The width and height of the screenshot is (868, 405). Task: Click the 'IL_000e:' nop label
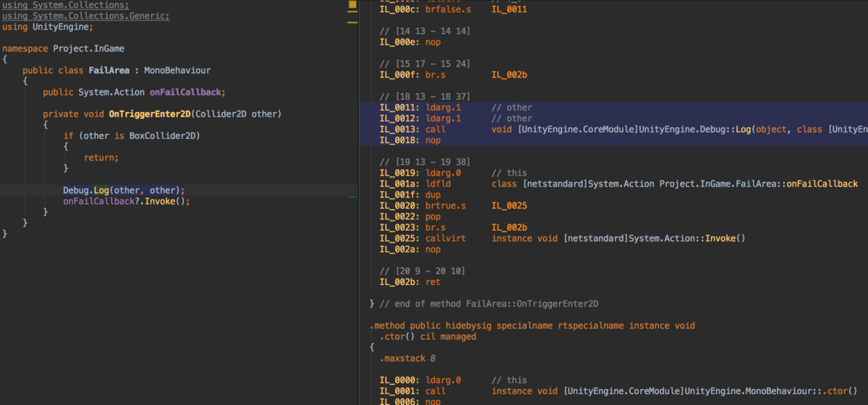tap(400, 43)
